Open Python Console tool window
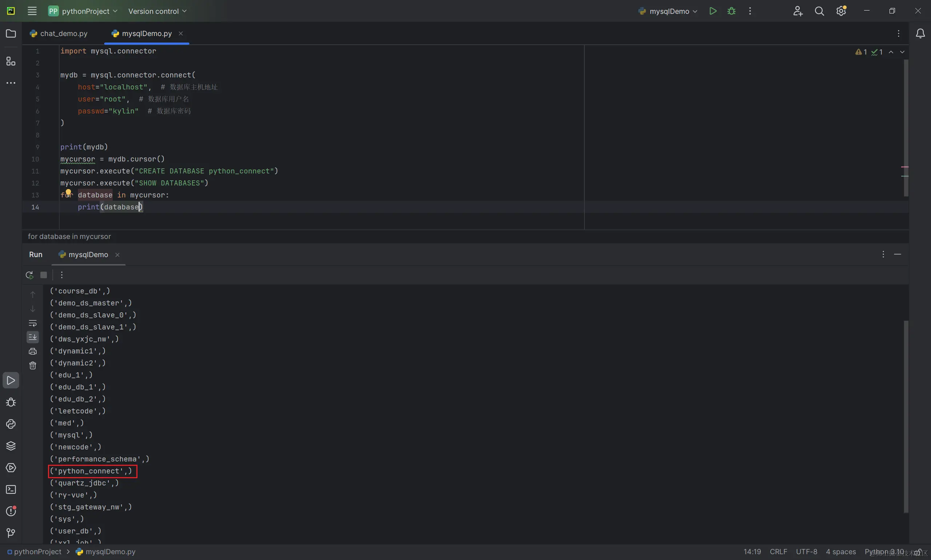The width and height of the screenshot is (931, 560). pos(11,424)
